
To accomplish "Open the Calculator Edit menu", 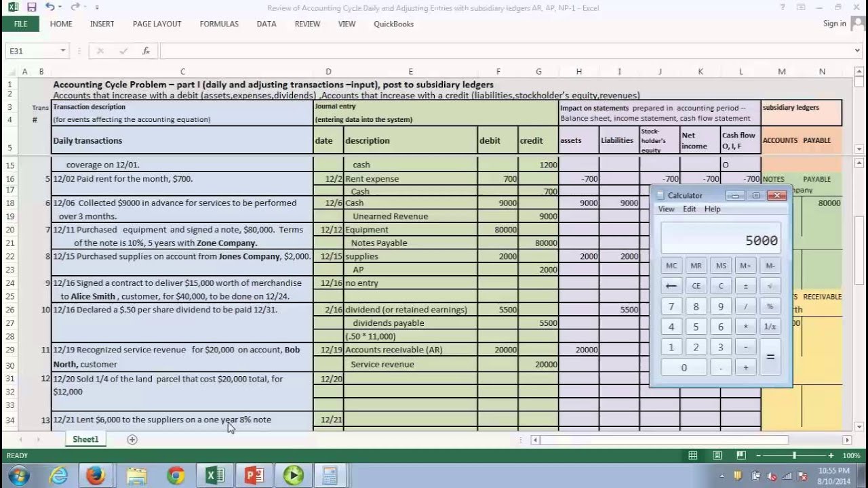I will tap(689, 209).
